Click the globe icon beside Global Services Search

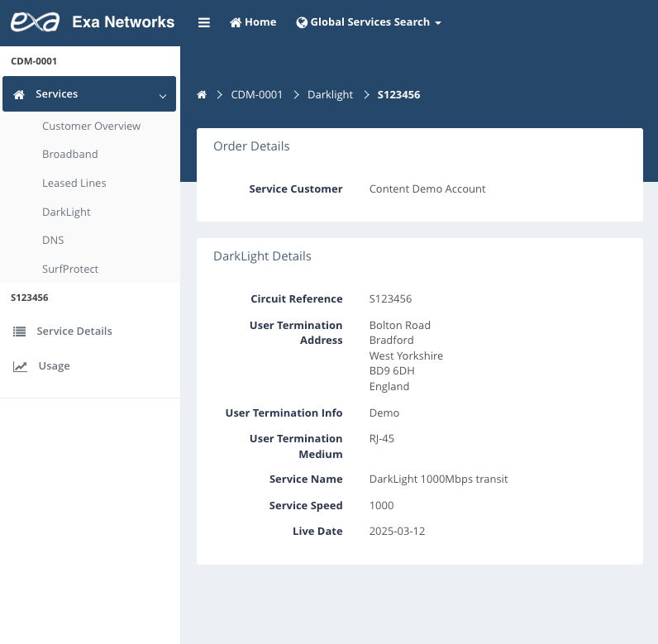[302, 22]
